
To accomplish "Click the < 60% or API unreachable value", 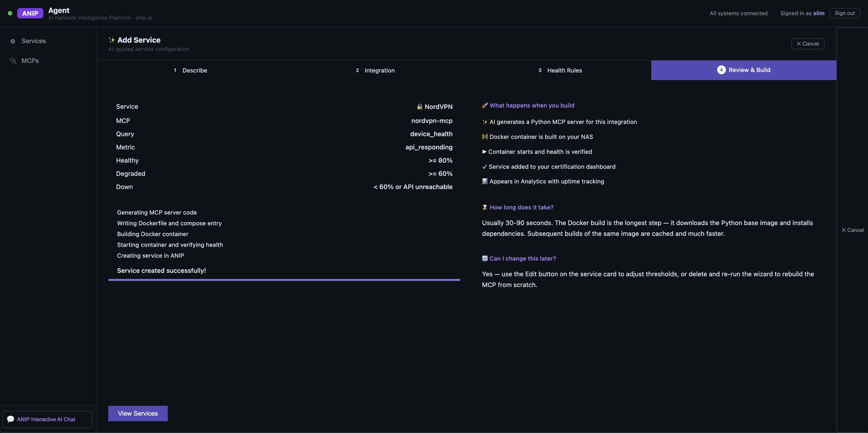I will (413, 187).
